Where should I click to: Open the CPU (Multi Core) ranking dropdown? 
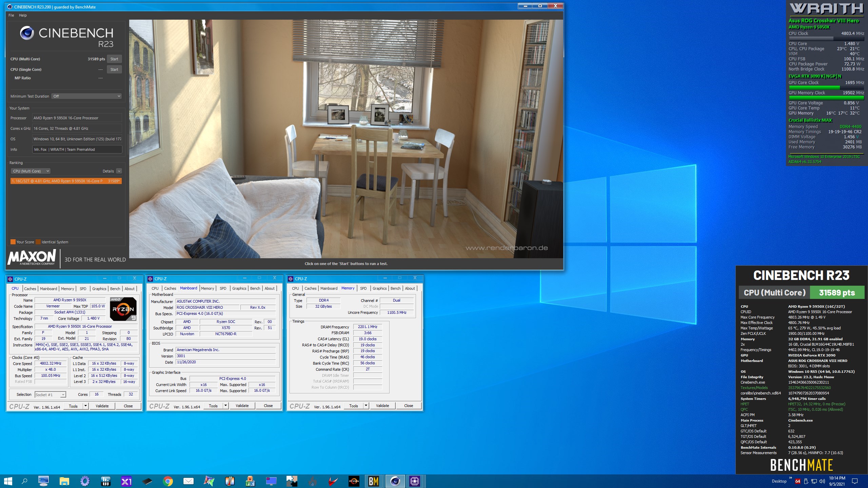pos(31,171)
